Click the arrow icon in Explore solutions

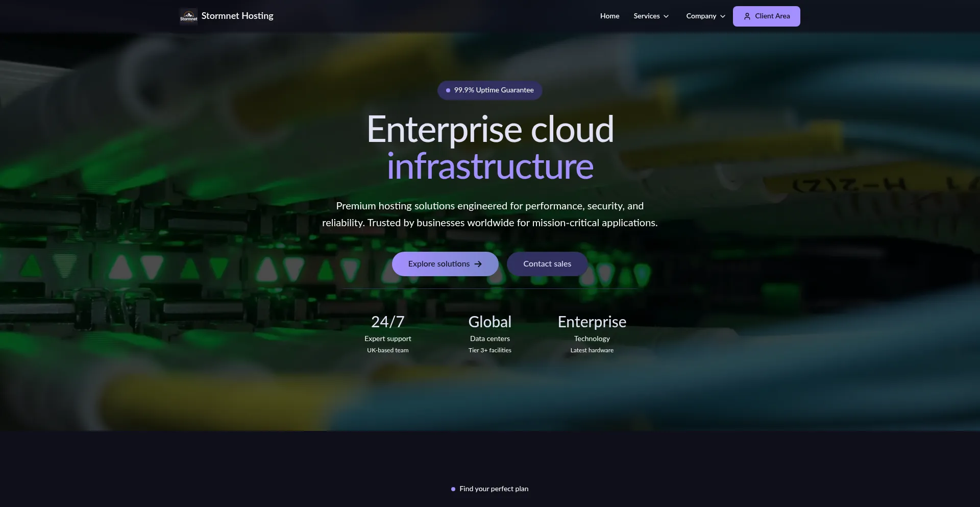tap(478, 264)
